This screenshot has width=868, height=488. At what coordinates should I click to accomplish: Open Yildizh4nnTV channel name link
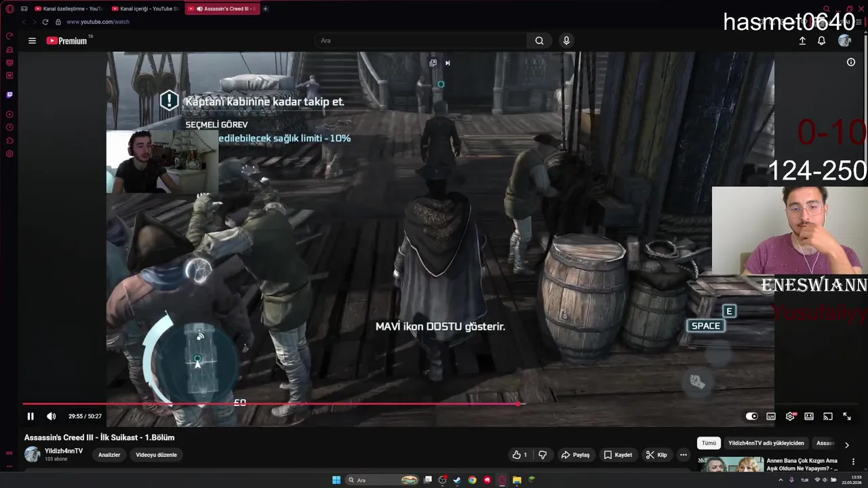coord(64,451)
